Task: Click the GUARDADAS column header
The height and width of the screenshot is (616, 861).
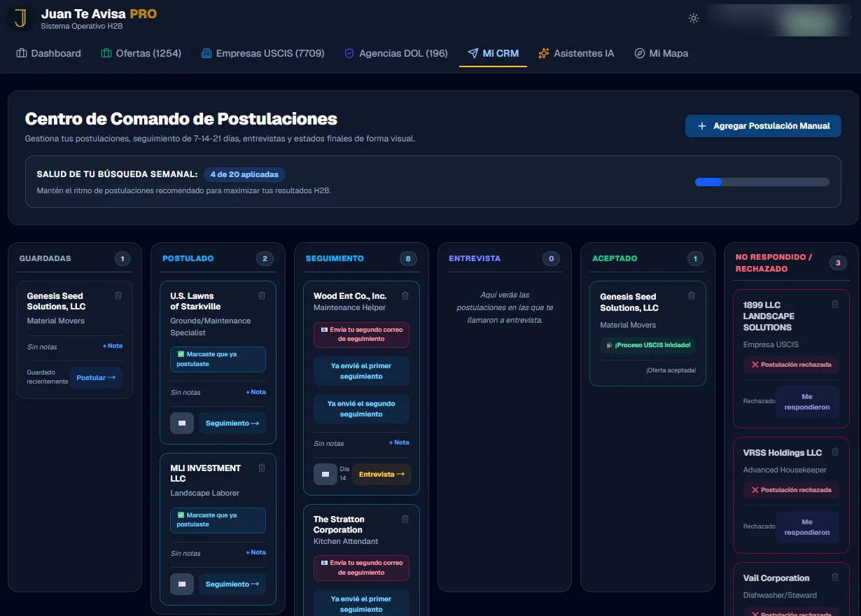Action: pos(45,258)
